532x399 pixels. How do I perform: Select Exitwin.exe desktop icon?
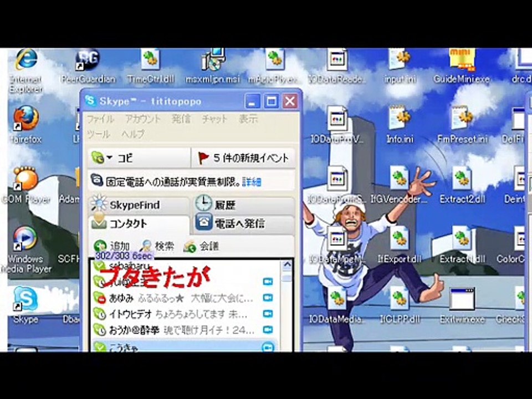pos(462,299)
